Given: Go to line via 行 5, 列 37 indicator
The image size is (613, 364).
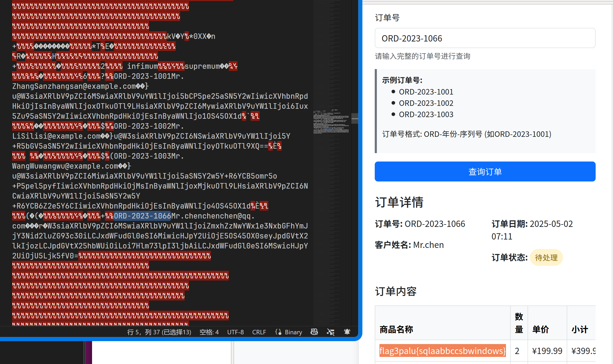Looking at the screenshot, I should pyautogui.click(x=159, y=332).
